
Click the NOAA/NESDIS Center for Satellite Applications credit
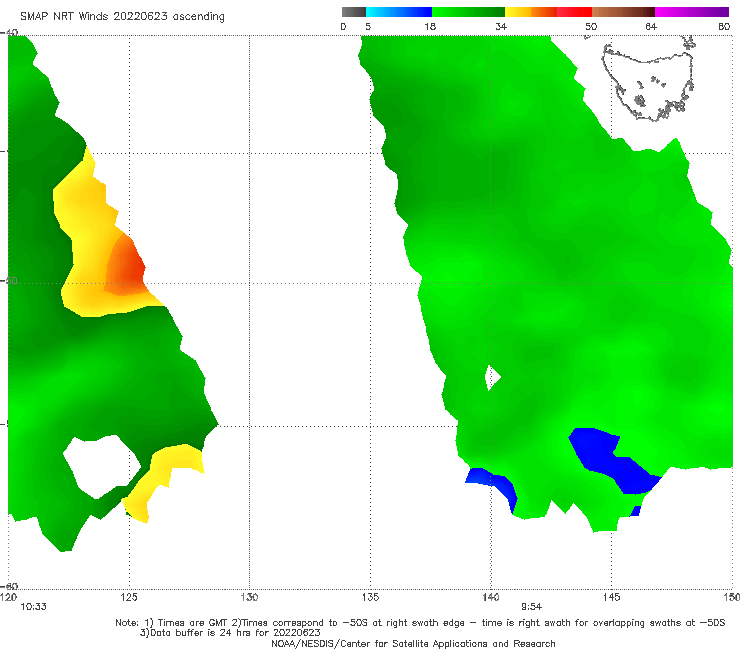(x=413, y=643)
